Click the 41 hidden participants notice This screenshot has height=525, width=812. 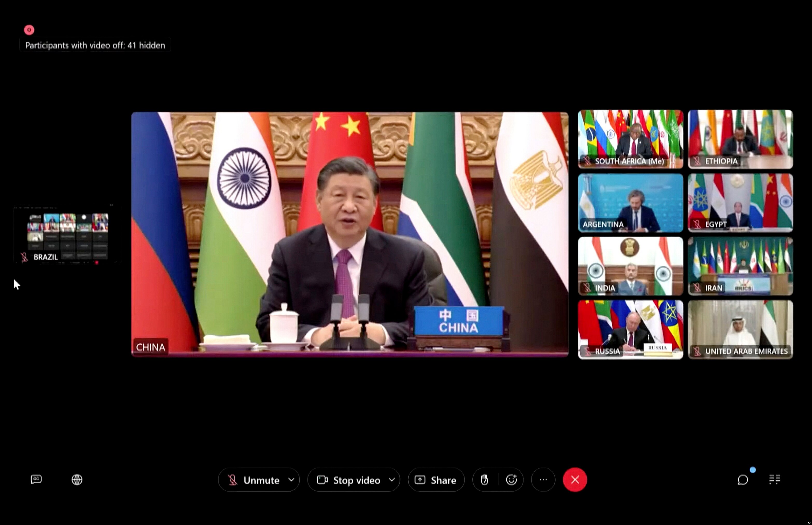95,45
